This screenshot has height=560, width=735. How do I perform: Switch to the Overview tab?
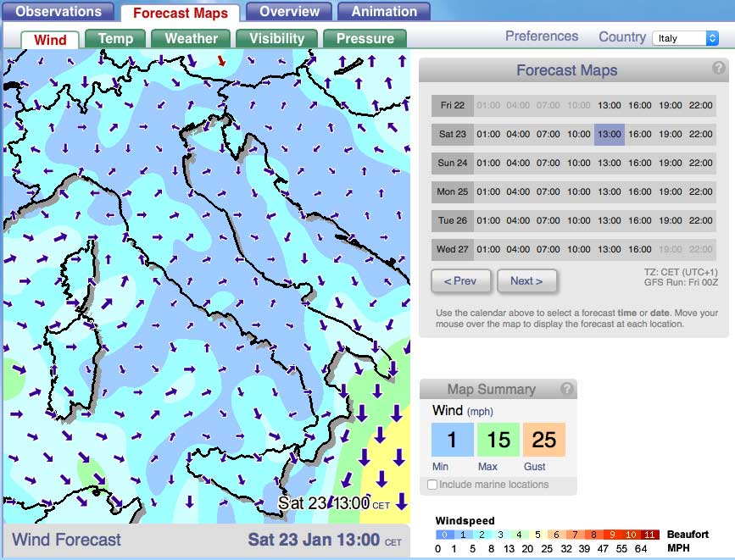289,12
